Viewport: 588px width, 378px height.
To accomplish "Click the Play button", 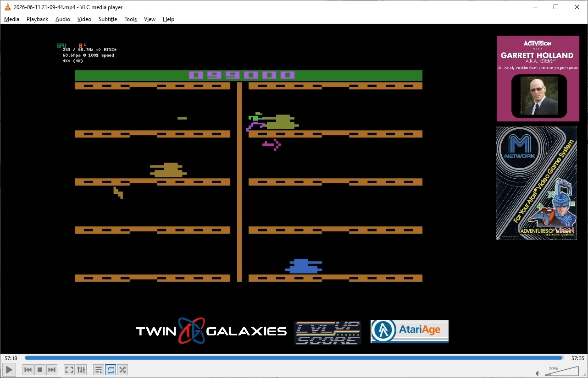I will pos(9,370).
